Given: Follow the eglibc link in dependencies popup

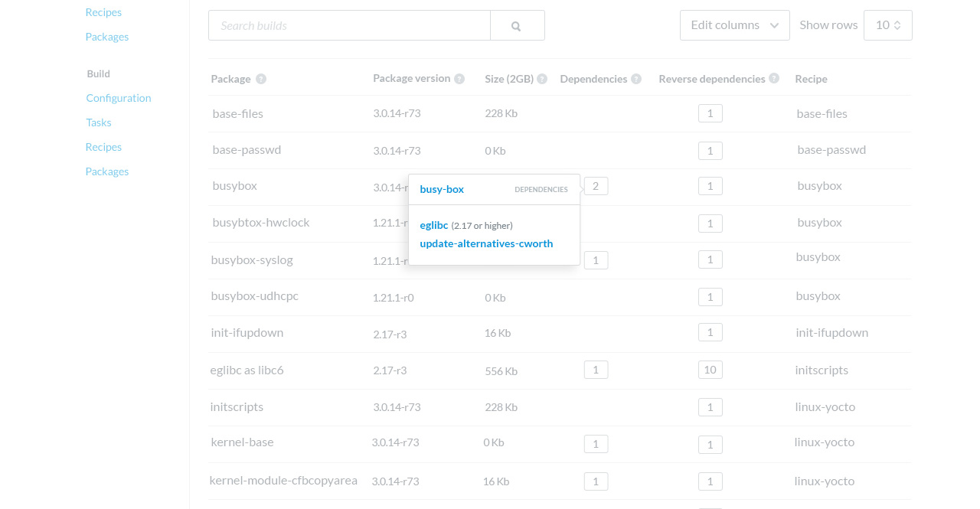Looking at the screenshot, I should [x=434, y=225].
